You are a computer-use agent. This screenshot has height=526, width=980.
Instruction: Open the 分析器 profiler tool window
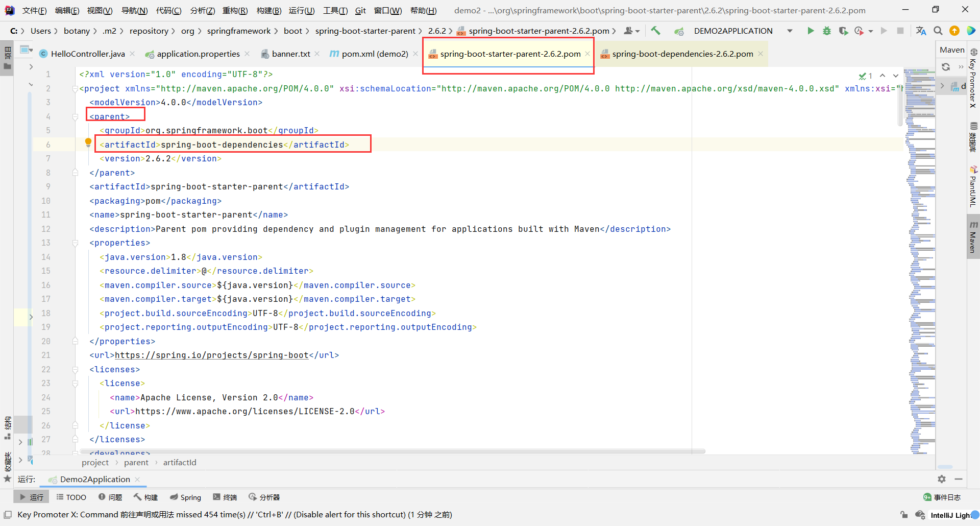(x=264, y=497)
